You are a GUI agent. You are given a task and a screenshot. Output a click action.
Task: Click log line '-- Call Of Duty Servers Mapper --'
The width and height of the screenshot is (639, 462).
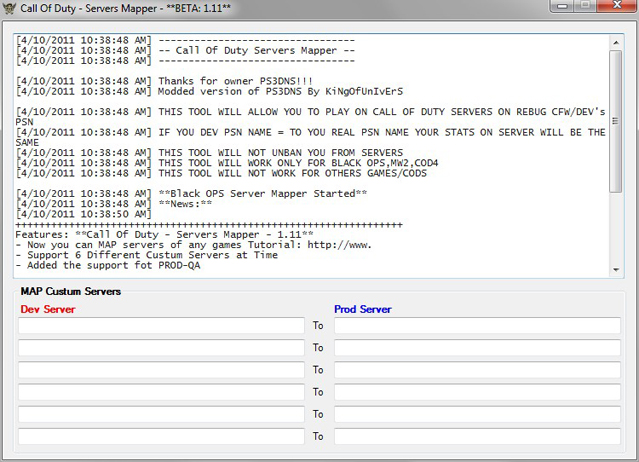[257, 51]
